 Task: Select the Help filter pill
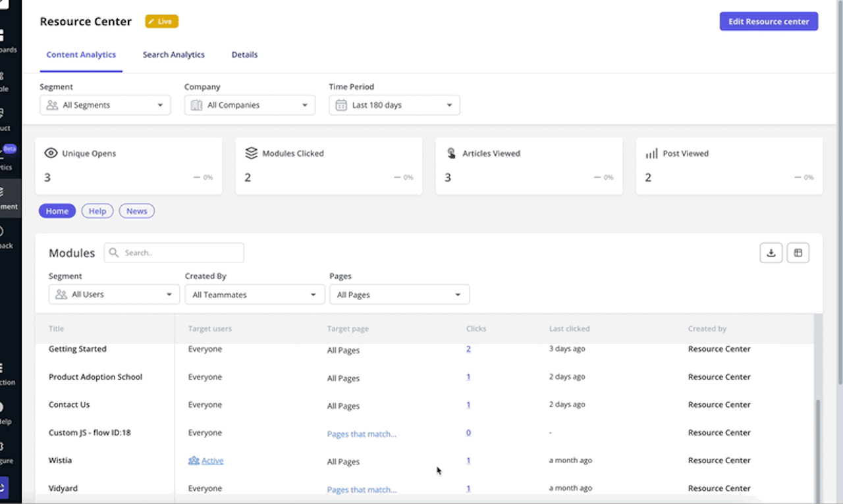pyautogui.click(x=97, y=211)
